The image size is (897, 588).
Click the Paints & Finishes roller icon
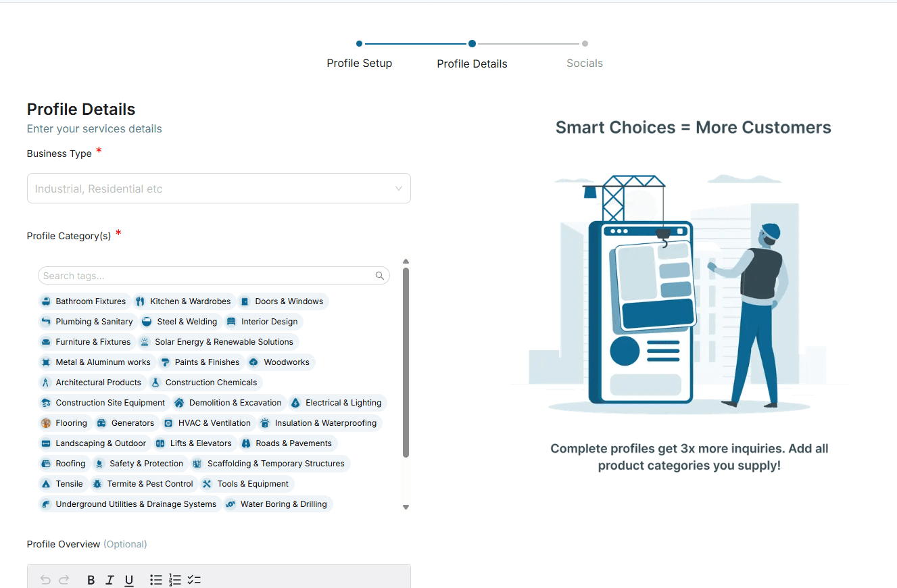(x=165, y=362)
